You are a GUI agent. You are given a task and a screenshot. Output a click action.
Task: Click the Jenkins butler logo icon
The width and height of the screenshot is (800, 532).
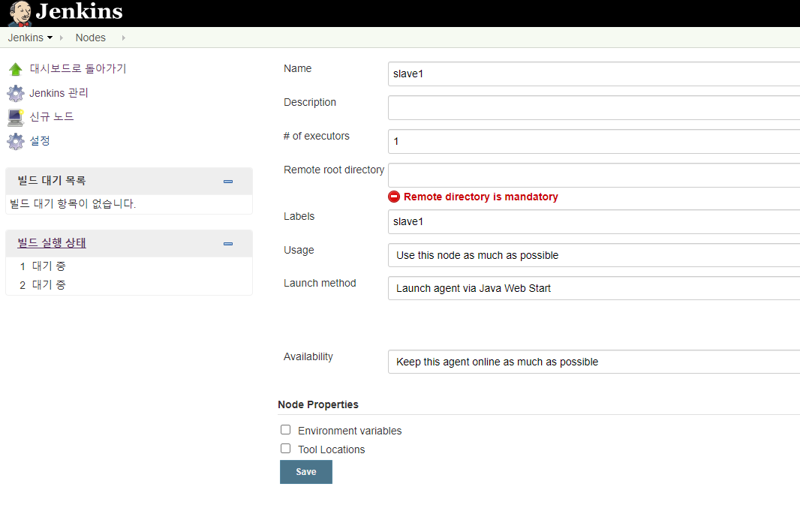20,14
